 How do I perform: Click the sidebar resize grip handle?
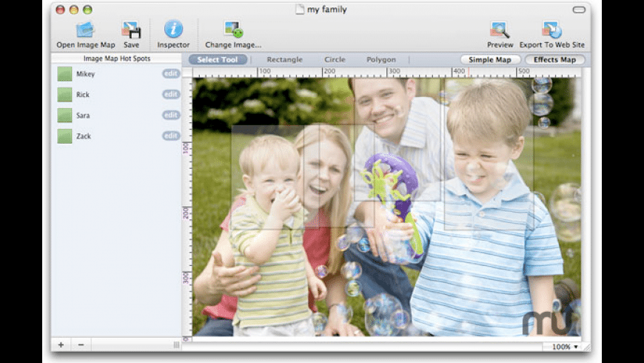177,345
